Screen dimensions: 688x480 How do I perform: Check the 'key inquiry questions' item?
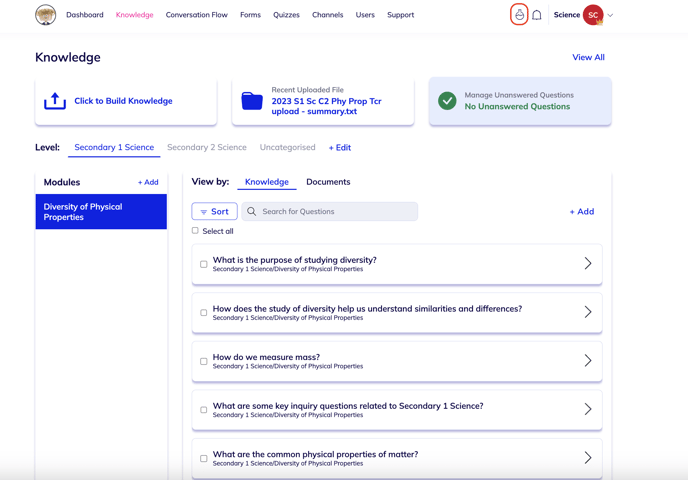(x=204, y=410)
